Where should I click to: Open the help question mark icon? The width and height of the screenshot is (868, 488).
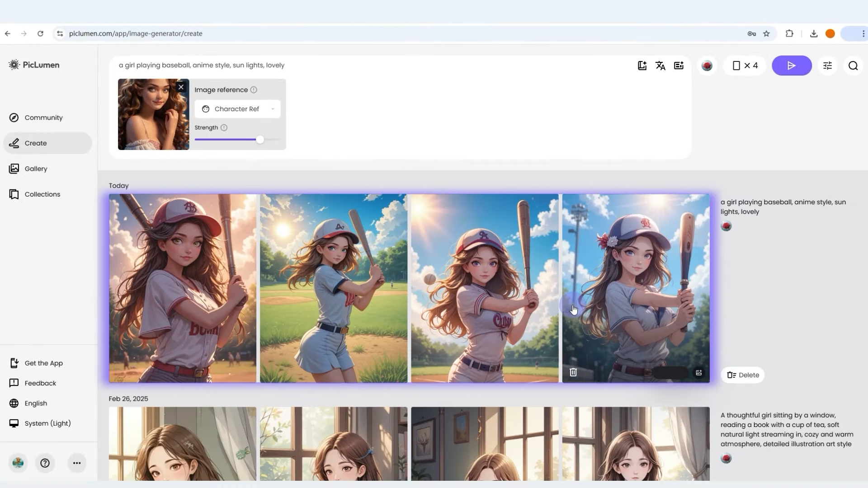click(x=45, y=463)
